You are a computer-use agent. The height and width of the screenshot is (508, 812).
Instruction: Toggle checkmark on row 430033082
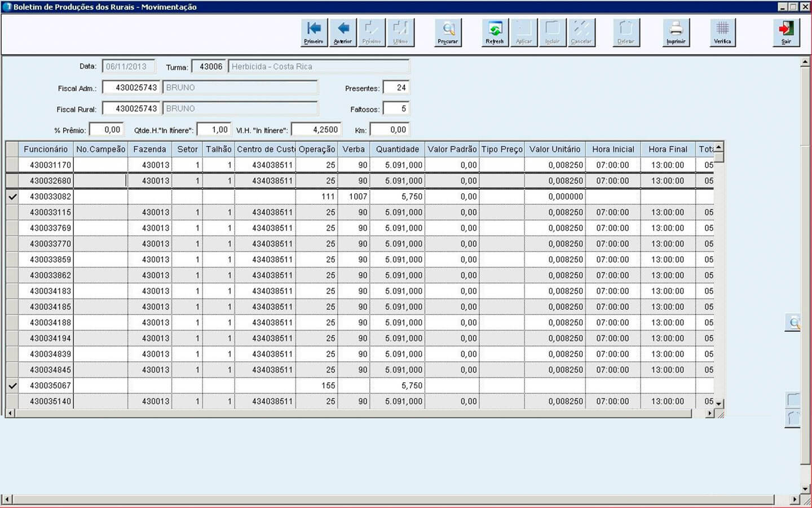coord(12,197)
